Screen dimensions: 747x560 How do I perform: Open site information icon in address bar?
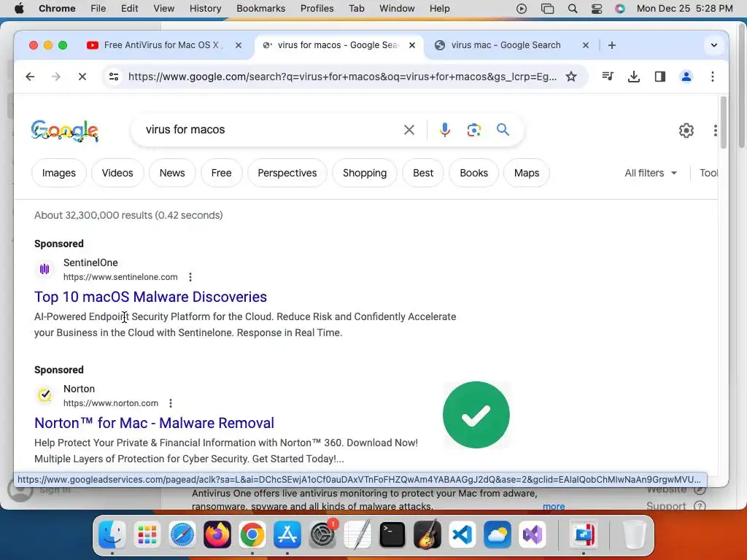pyautogui.click(x=114, y=77)
